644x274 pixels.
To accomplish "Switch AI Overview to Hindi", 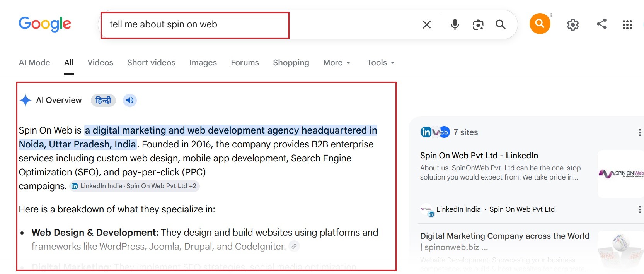I will tap(103, 100).
